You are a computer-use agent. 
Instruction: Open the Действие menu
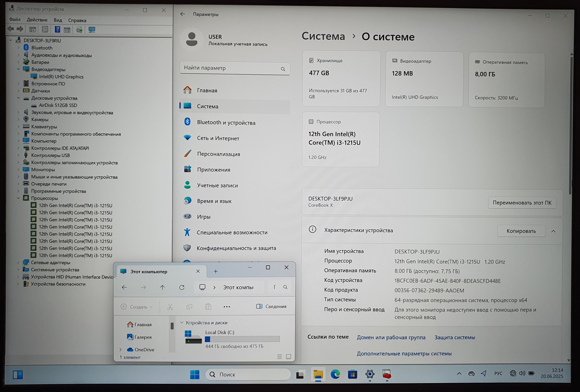pyautogui.click(x=37, y=20)
